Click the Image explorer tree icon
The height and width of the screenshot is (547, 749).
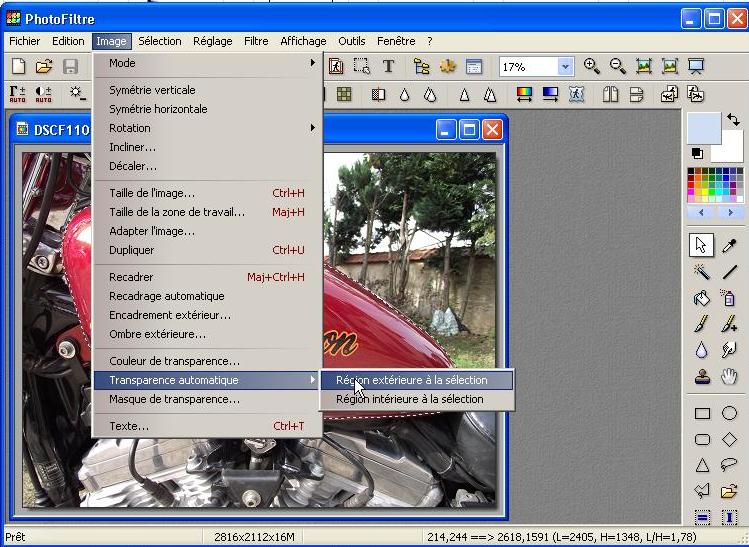(x=421, y=66)
